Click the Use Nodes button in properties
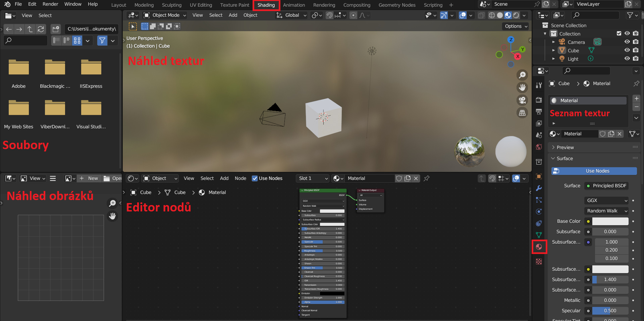Screen dimensions: 644x321 (x=594, y=171)
